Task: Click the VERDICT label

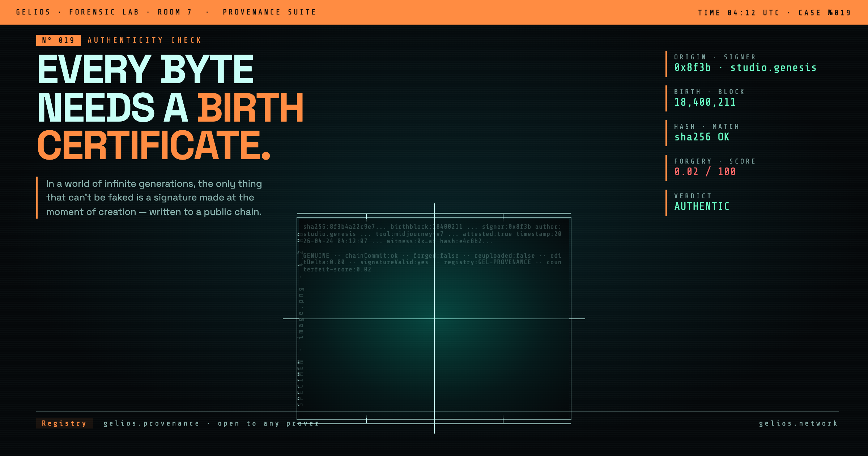Action: coord(693,196)
